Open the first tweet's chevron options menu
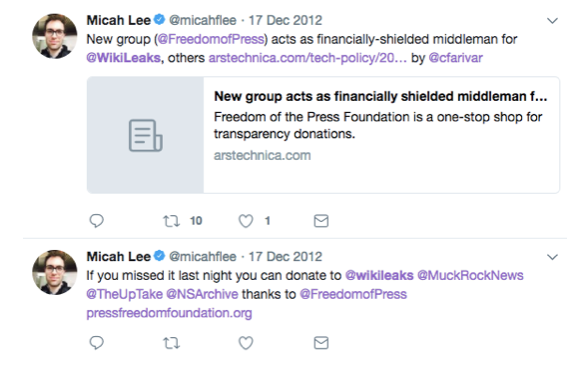 553,21
